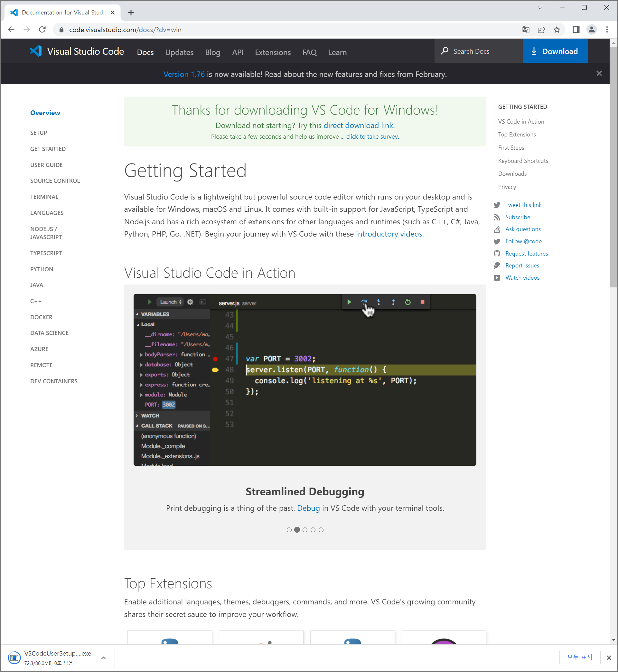Select the fifth carousel dot
Image resolution: width=618 pixels, height=672 pixels.
point(321,530)
